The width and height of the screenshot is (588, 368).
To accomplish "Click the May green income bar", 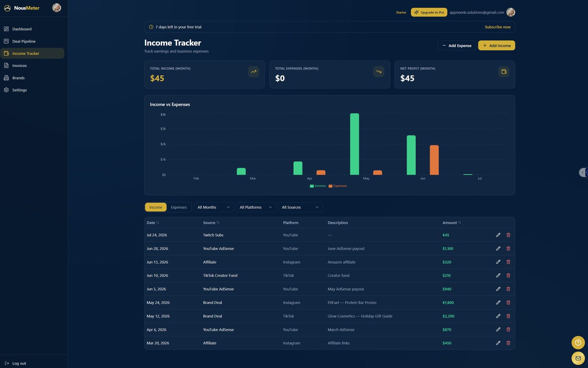I will coord(354,144).
